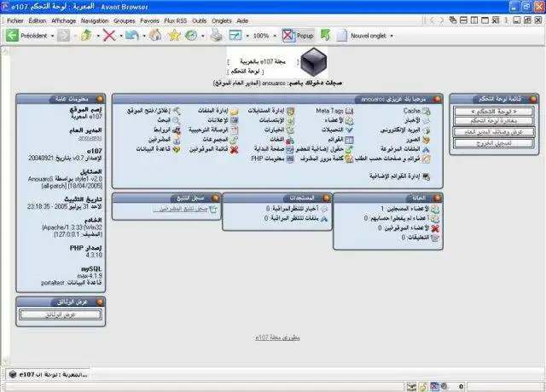Click the green Précédent back arrow
This screenshot has width=546, height=392.
12,35
